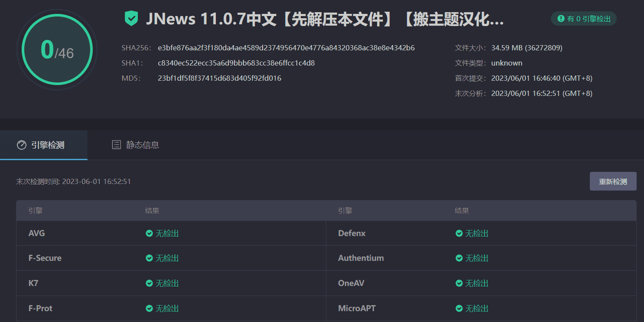This screenshot has width=644, height=322.
Task: Click the K7 row green check icon
Action: (149, 283)
